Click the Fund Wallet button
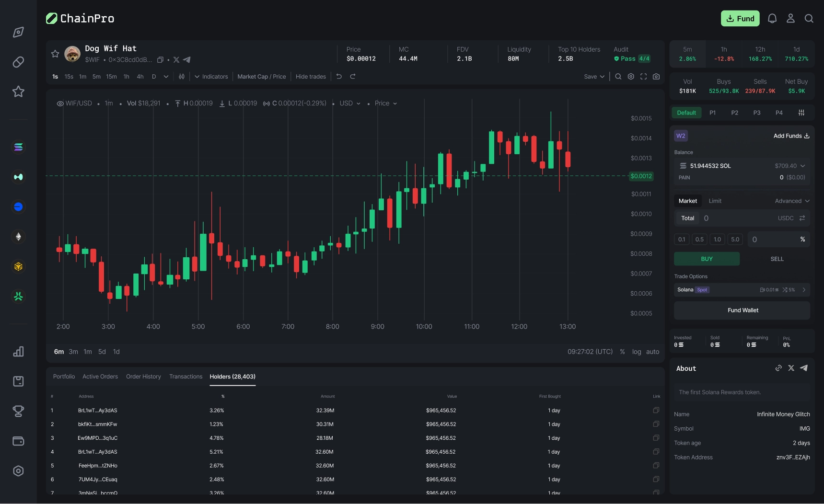 point(742,310)
